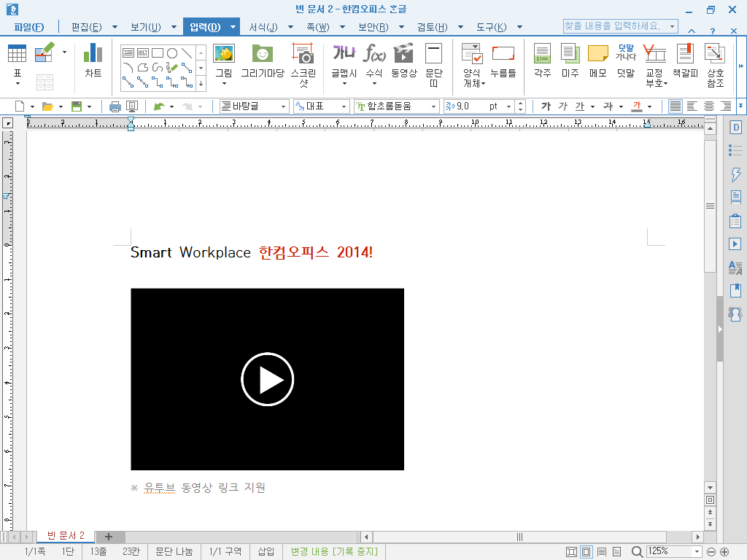Toggle italic formatting
This screenshot has width=747, height=560.
click(x=562, y=106)
